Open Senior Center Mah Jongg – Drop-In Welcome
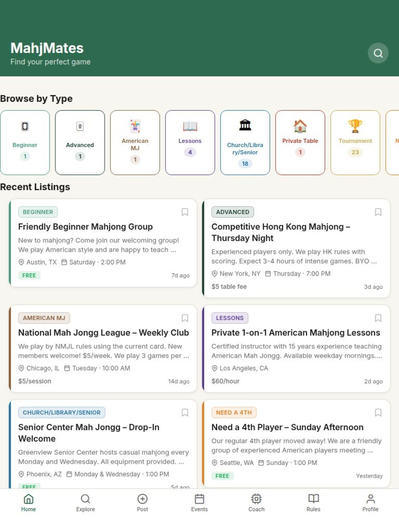 [x=89, y=433]
